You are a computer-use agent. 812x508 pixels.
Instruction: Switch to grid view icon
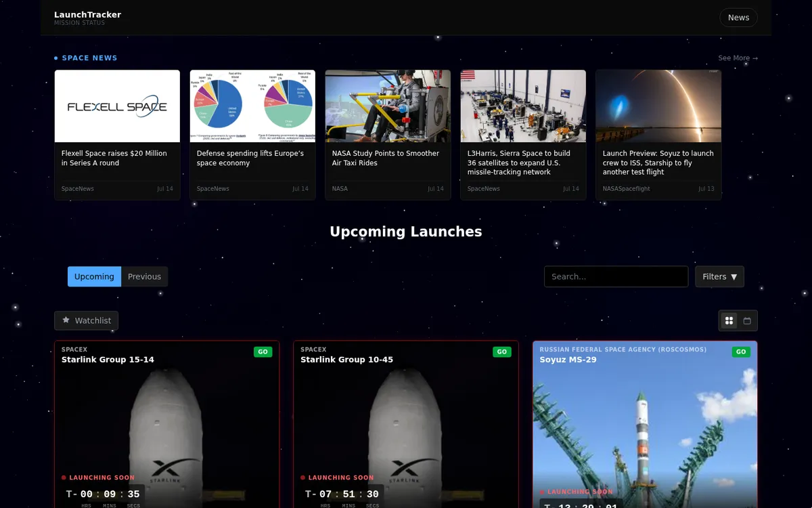point(729,320)
